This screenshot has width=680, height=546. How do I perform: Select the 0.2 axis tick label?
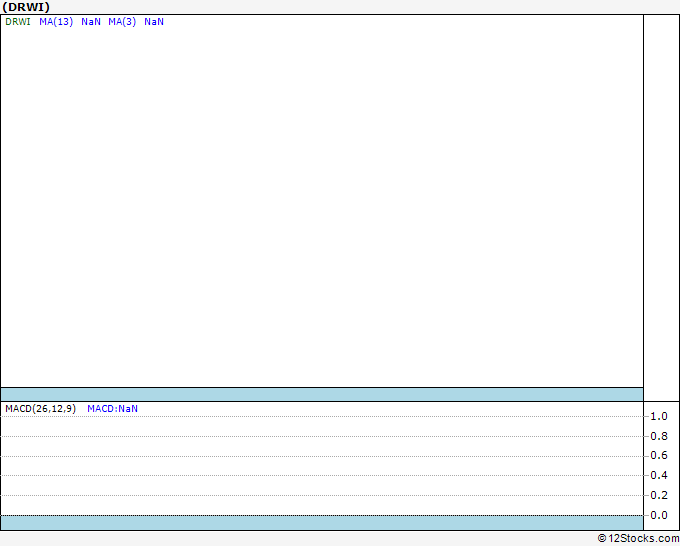pyautogui.click(x=659, y=496)
